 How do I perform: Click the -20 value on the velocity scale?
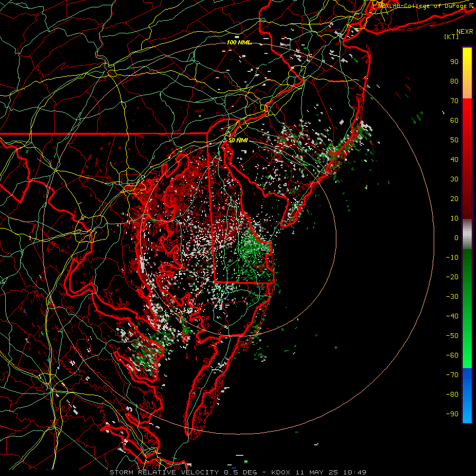tap(452, 277)
